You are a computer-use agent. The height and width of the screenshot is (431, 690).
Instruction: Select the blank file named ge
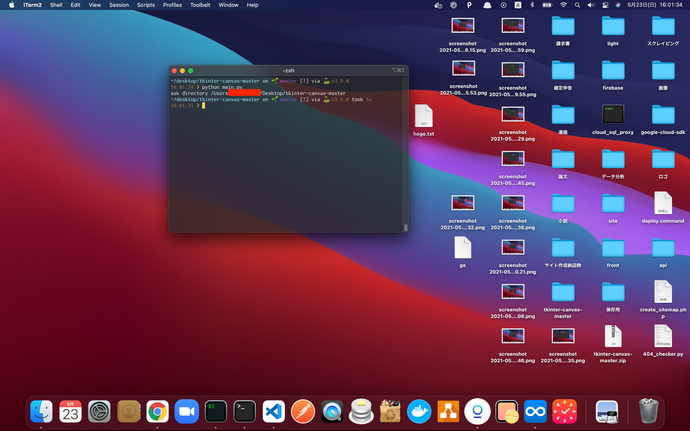pyautogui.click(x=462, y=252)
